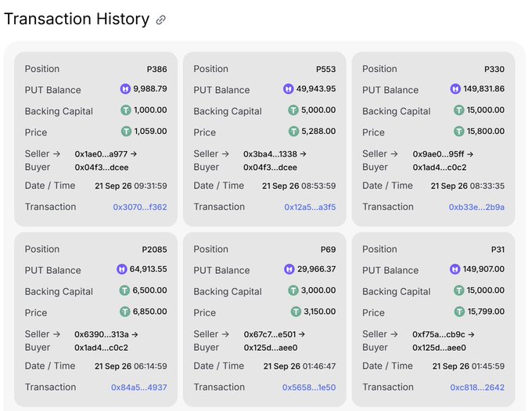The height and width of the screenshot is (411, 532).
Task: Select buyer address 0x04f3...dcee in P386 card
Action: [102, 168]
